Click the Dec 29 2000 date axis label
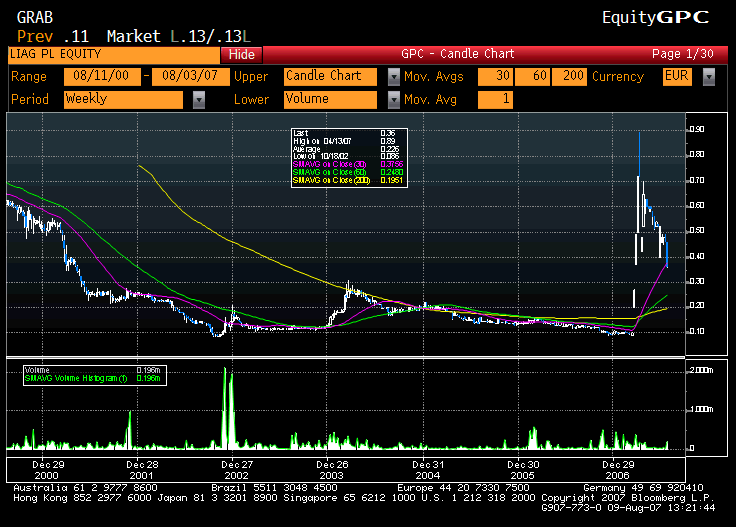Screen dimensions: 736x527 tap(47, 470)
